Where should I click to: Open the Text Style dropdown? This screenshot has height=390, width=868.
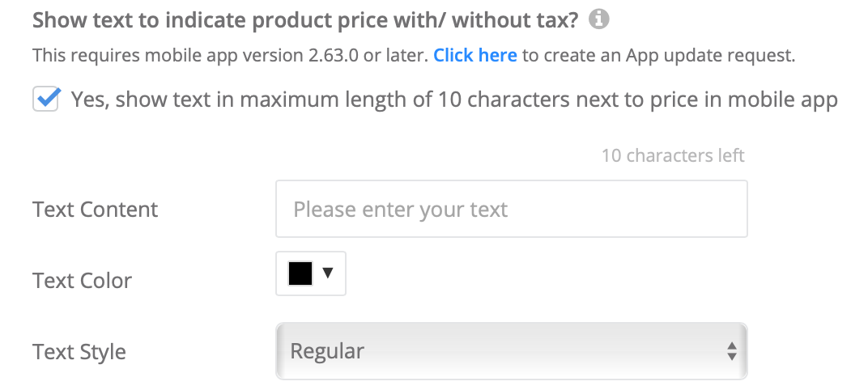(511, 351)
